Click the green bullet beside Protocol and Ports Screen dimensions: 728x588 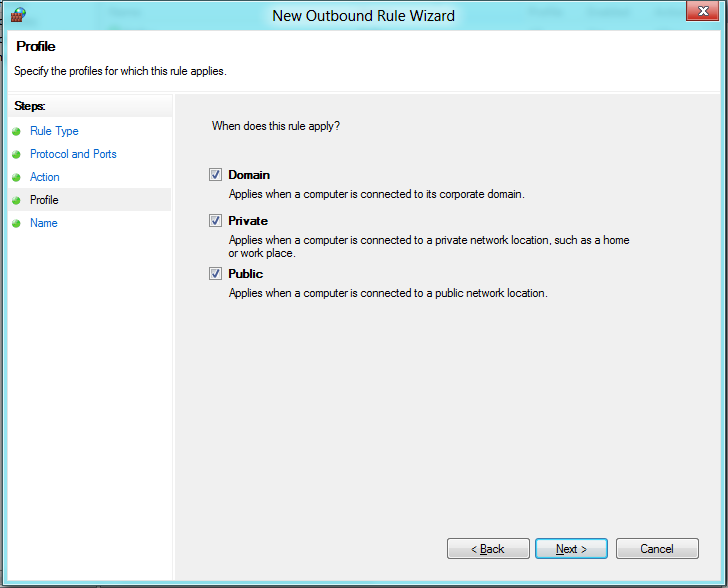(x=16, y=155)
